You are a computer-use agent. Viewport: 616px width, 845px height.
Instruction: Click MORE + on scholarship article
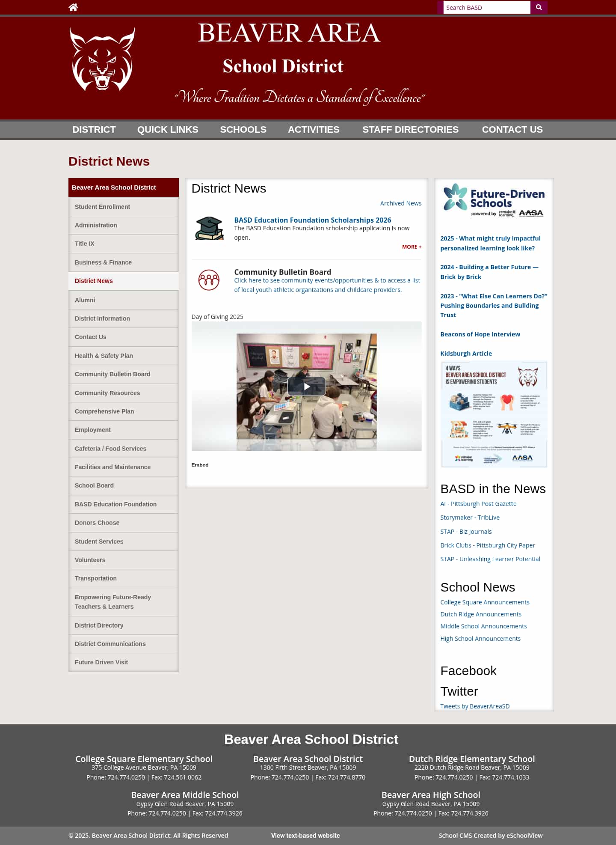[x=412, y=247]
